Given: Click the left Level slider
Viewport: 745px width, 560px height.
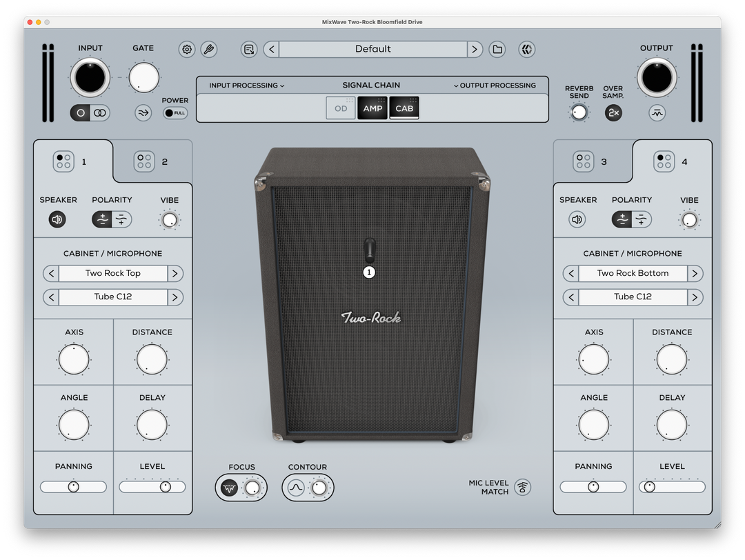Looking at the screenshot, I should pyautogui.click(x=152, y=487).
